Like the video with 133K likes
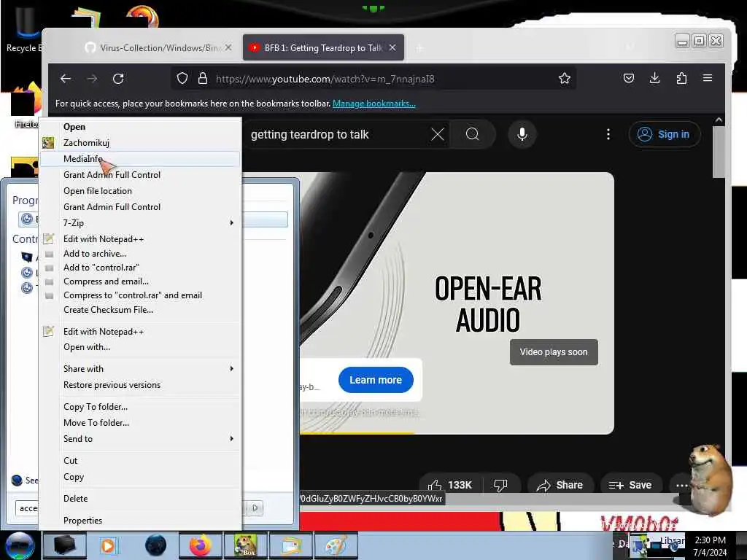 (451, 485)
